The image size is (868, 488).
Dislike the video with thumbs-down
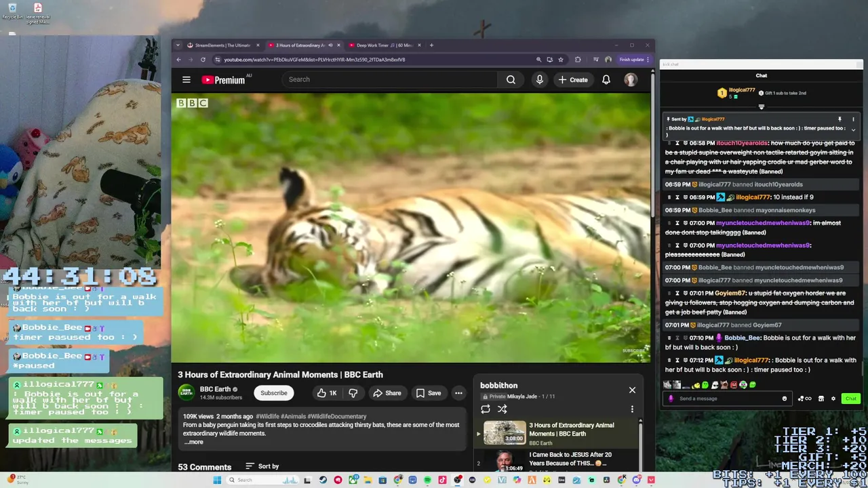click(353, 393)
